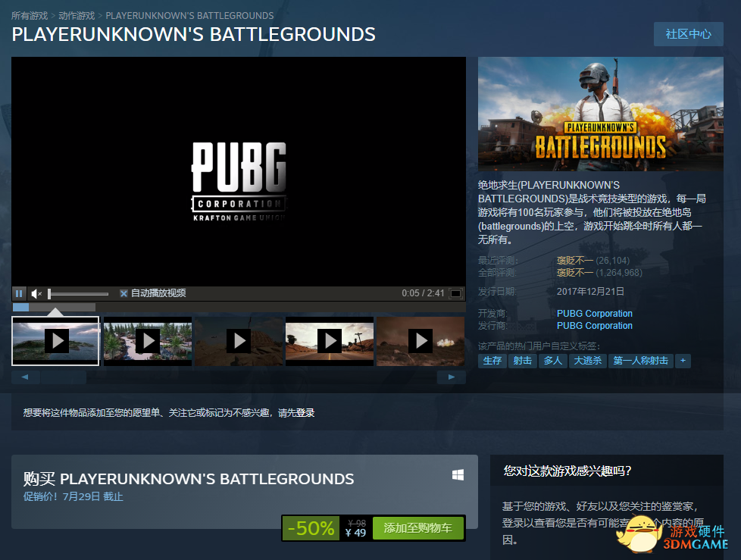The width and height of the screenshot is (741, 560).
Task: Play the first island trailer thumbnail
Action: click(x=55, y=341)
